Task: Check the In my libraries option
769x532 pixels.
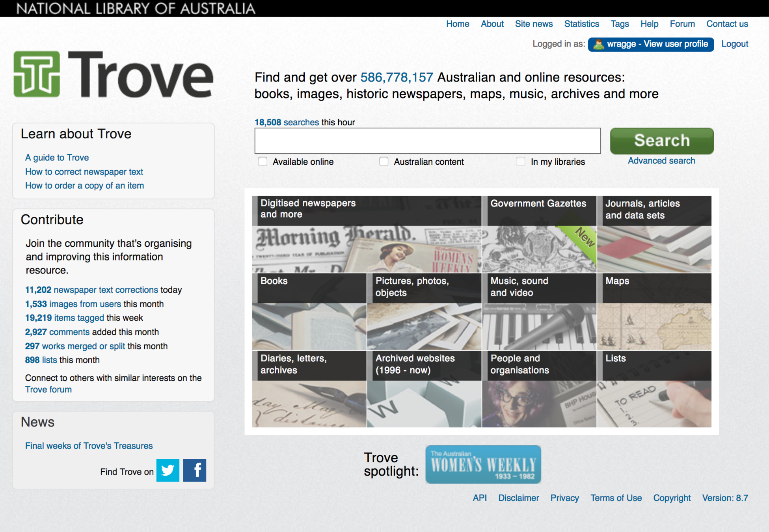Action: pos(520,162)
